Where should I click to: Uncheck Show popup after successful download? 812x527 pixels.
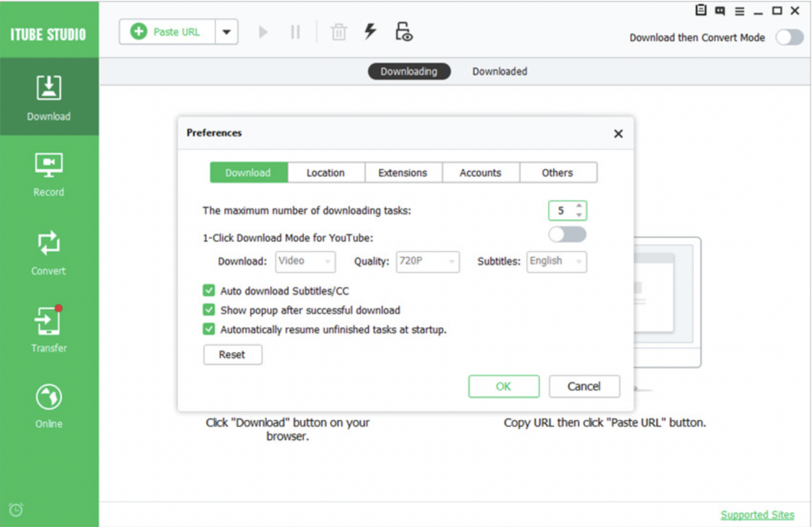coord(209,310)
